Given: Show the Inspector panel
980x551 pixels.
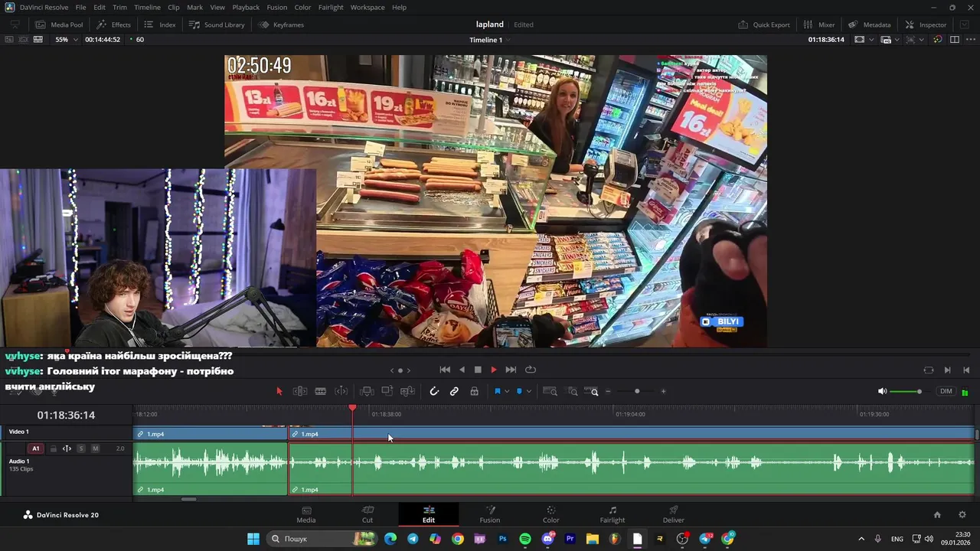Looking at the screenshot, I should [x=926, y=24].
